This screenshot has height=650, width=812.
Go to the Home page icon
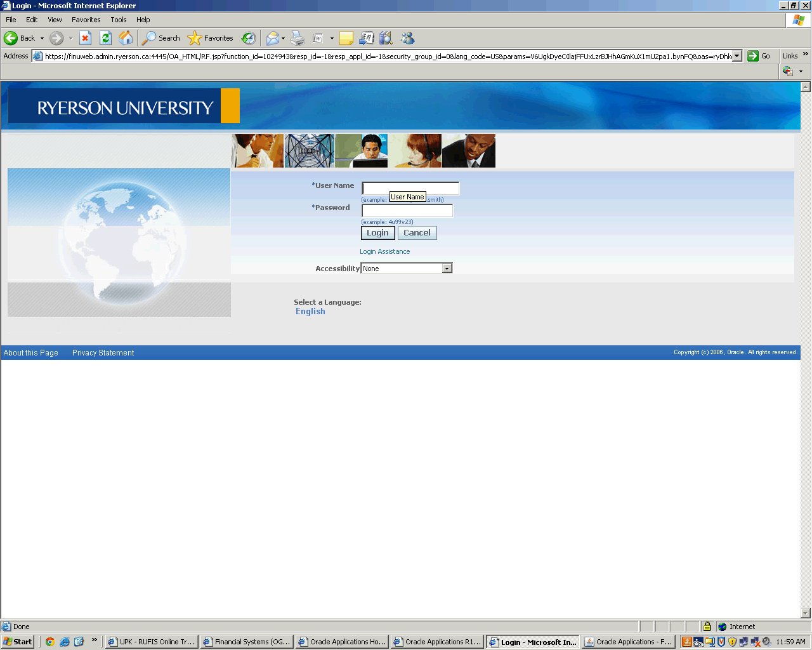pyautogui.click(x=126, y=38)
